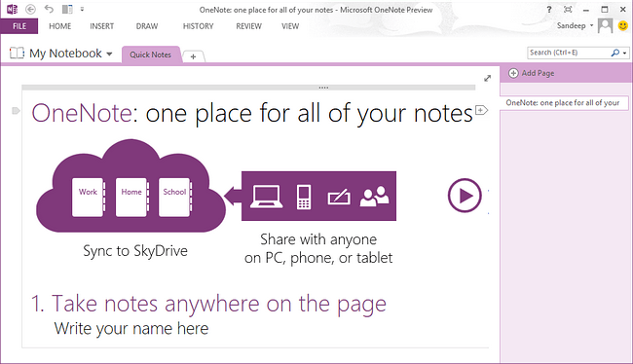Click the 'Write your name here' text
633x364 pixels.
click(x=131, y=329)
